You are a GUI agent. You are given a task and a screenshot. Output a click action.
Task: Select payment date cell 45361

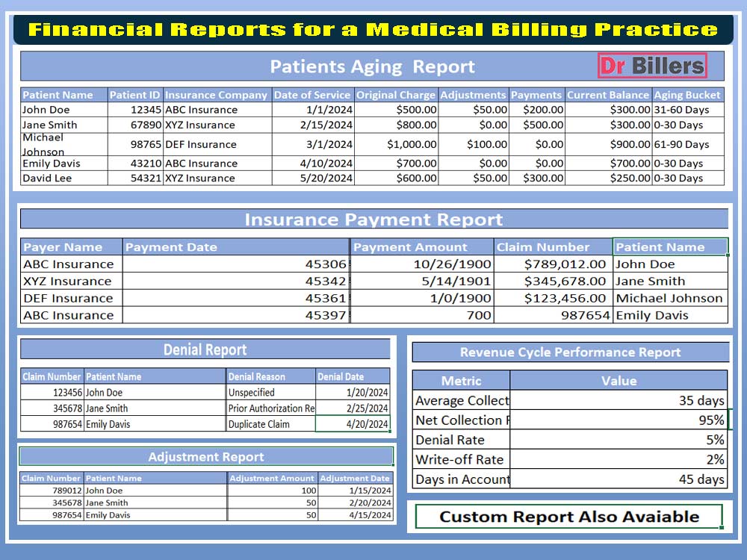tap(236, 298)
